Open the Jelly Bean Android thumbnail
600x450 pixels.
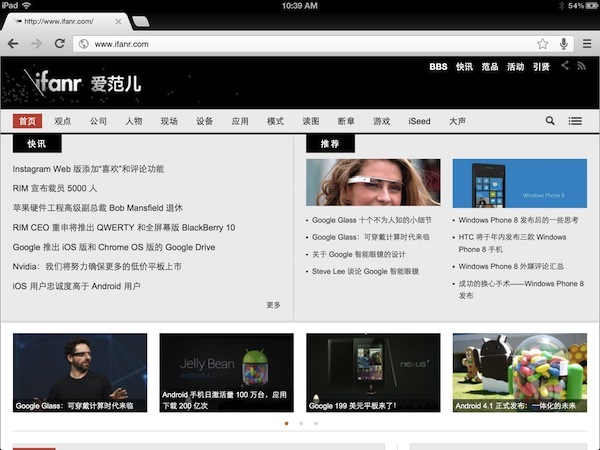[226, 373]
